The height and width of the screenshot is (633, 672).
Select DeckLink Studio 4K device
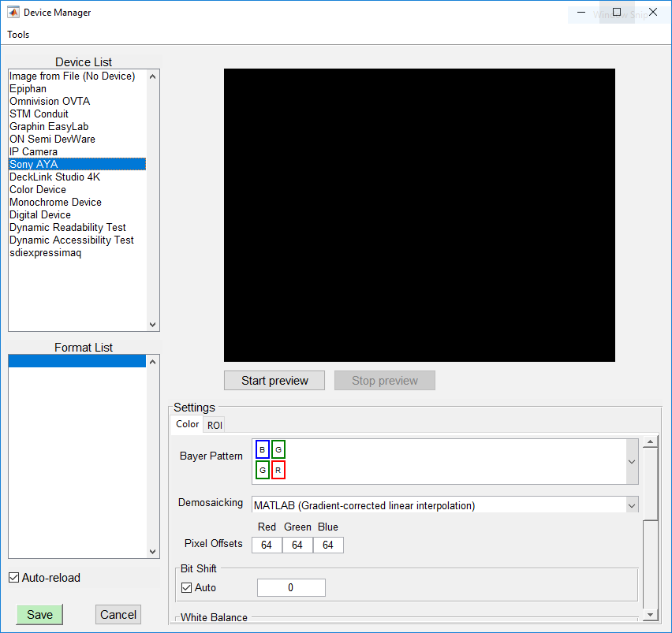point(77,177)
